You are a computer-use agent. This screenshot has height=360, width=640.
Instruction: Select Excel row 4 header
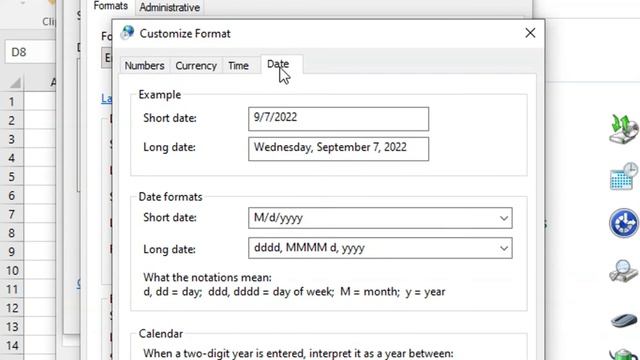click(x=12, y=158)
